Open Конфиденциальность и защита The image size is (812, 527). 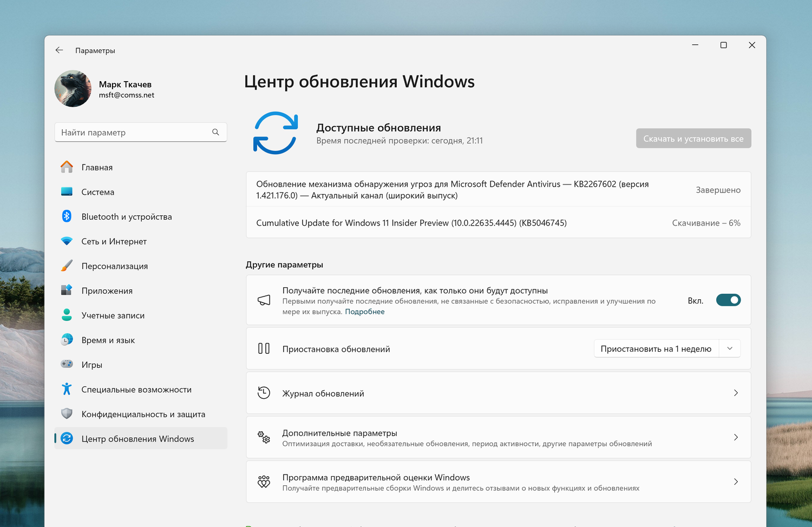(x=141, y=414)
